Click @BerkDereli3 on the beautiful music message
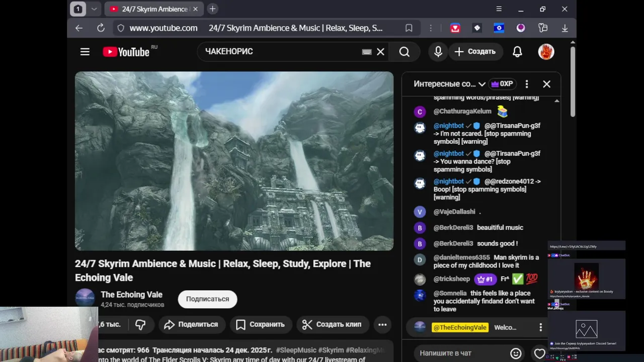This screenshot has height=362, width=644. (x=453, y=228)
